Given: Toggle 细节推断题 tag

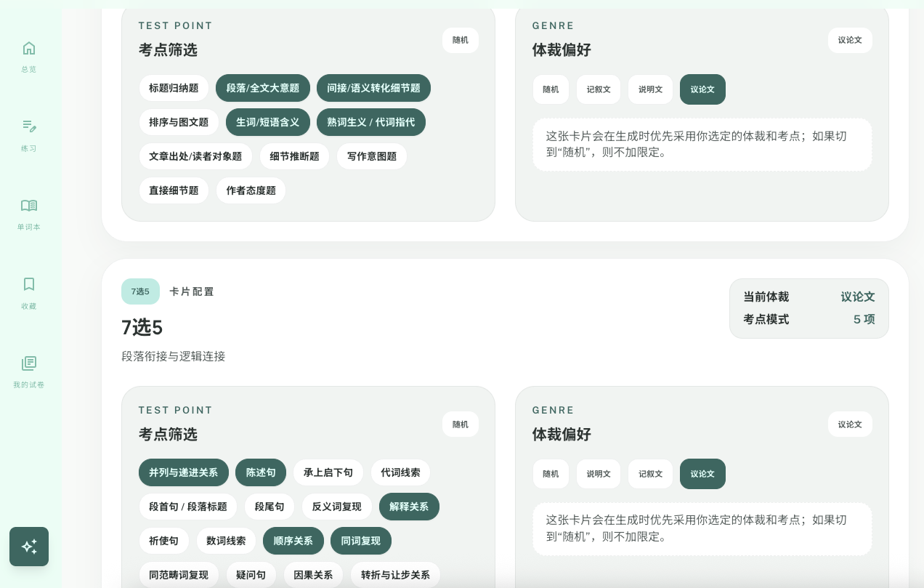Looking at the screenshot, I should coord(294,156).
